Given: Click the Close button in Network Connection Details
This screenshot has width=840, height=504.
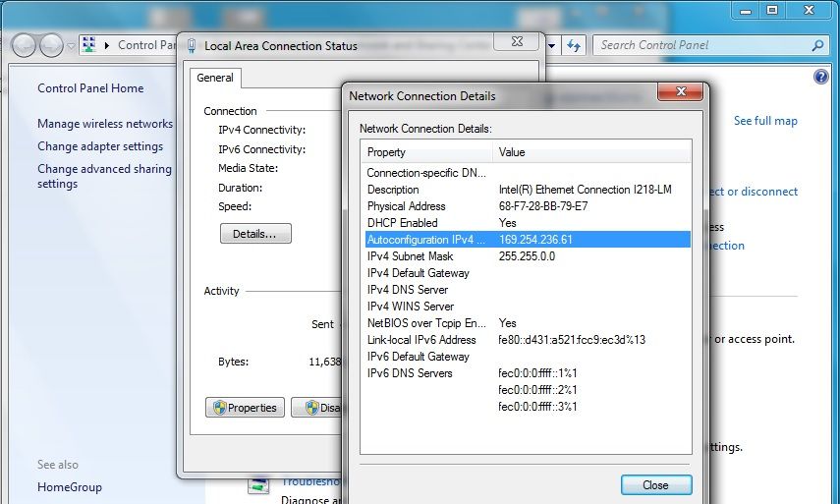Looking at the screenshot, I should click(x=656, y=485).
